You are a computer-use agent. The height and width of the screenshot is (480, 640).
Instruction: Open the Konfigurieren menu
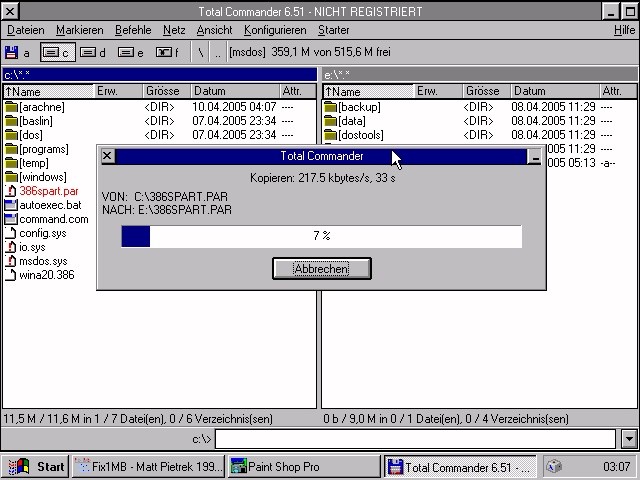(275, 30)
